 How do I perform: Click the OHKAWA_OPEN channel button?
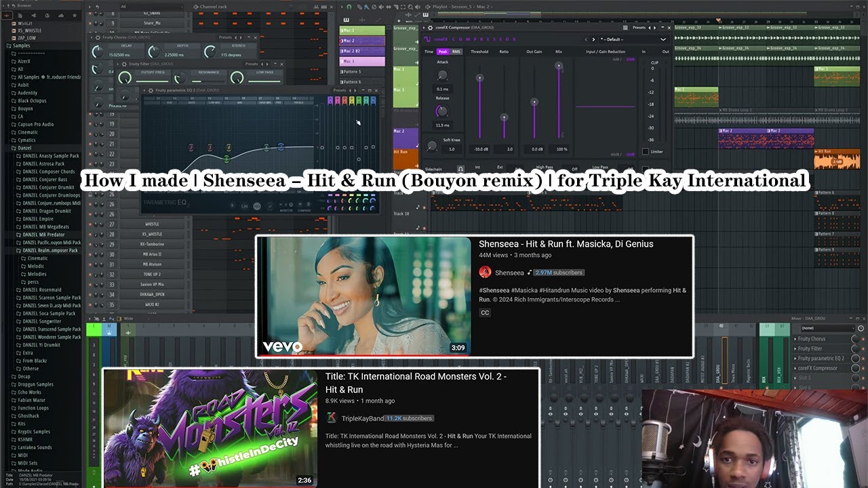[152, 294]
